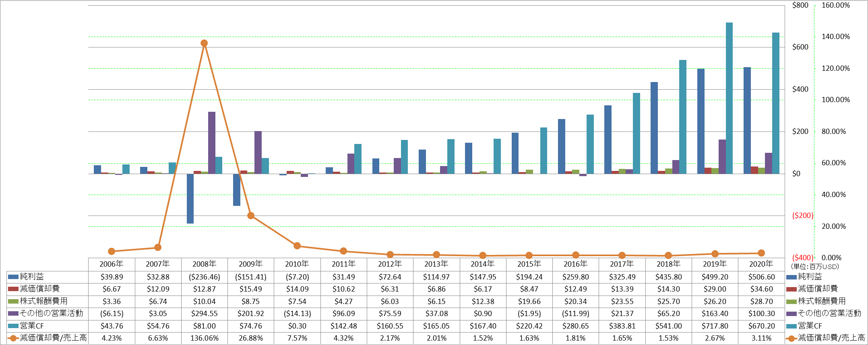Image resolution: width=868 pixels, height=345 pixels.
Task: Select the 2008年 column header
Action: (205, 264)
